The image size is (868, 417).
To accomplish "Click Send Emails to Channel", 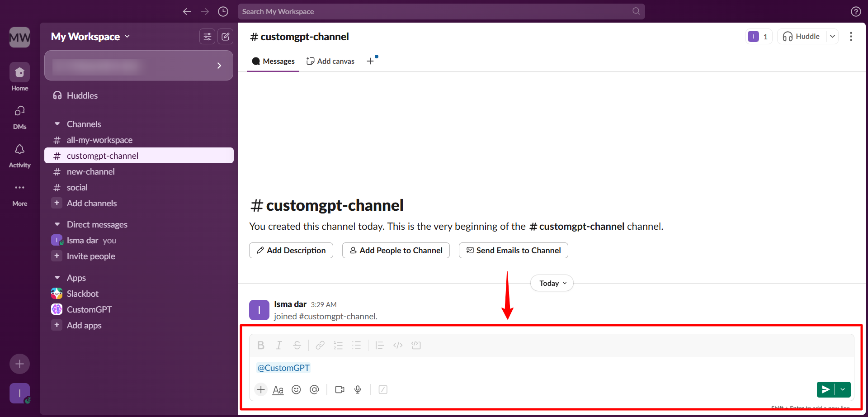I will tap(514, 251).
